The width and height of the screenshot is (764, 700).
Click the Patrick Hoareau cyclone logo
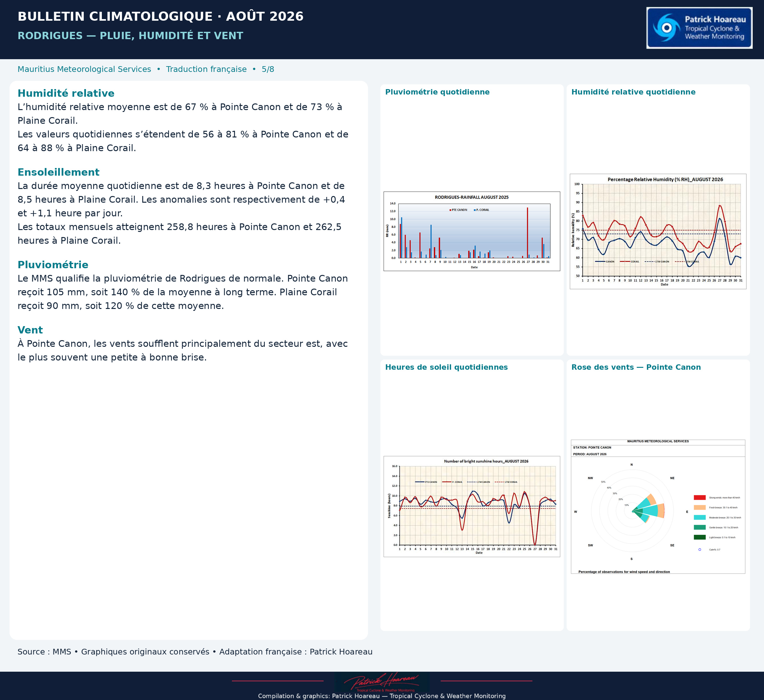699,28
